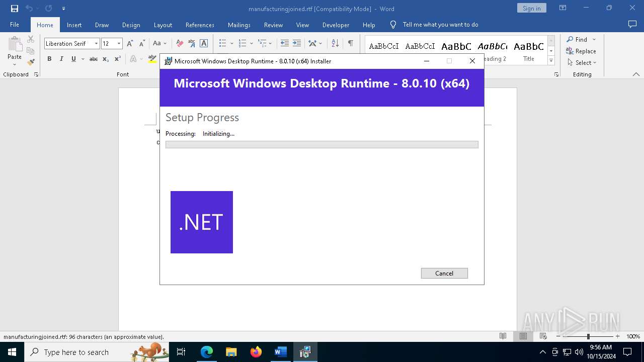Toggle Bold formatting
Image resolution: width=644 pixels, height=362 pixels.
point(49,59)
